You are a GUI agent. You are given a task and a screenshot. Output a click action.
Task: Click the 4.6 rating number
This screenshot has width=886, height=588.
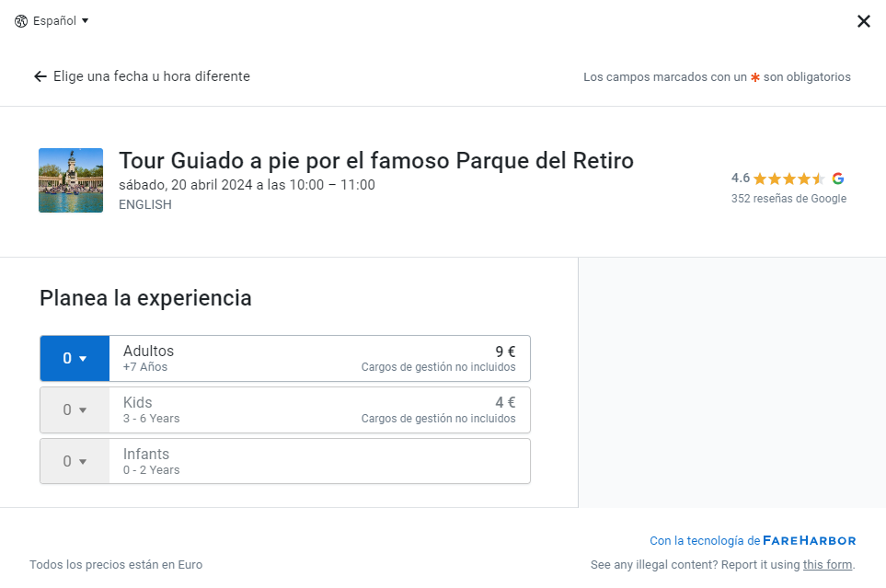pos(740,179)
